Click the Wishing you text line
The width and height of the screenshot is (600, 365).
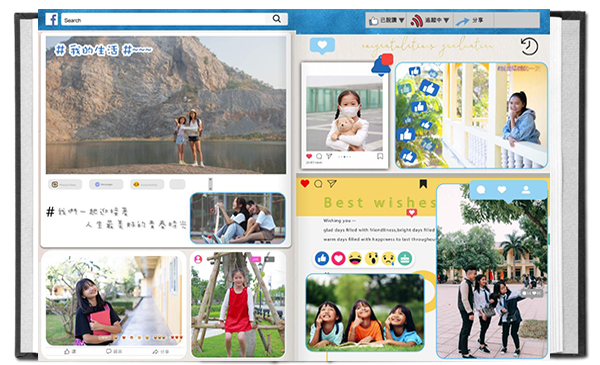coord(339,221)
